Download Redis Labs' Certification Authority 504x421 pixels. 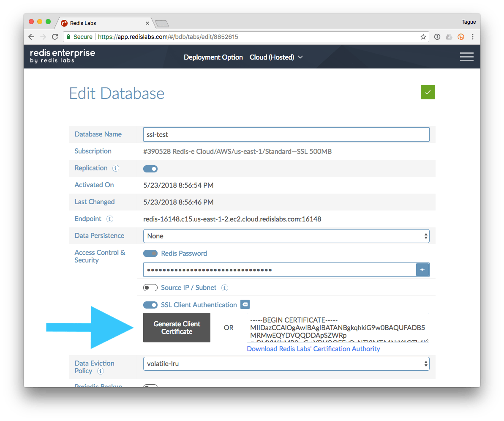click(x=313, y=349)
